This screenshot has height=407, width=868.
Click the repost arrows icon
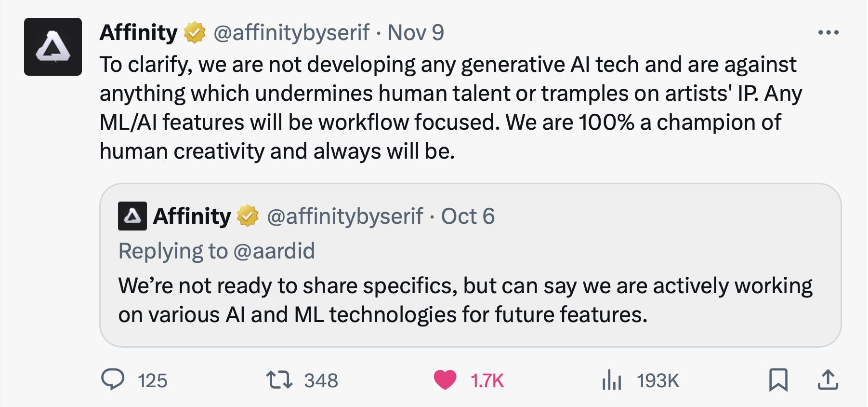[x=279, y=380]
